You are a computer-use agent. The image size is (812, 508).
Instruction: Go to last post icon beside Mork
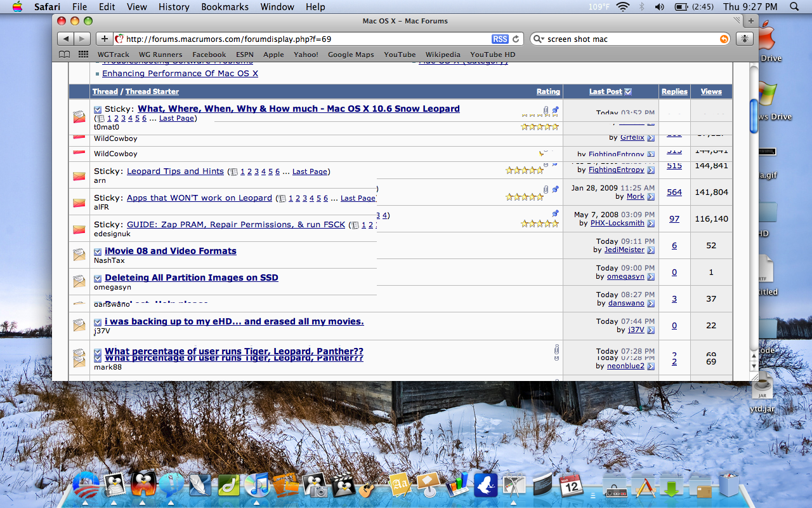(x=651, y=197)
